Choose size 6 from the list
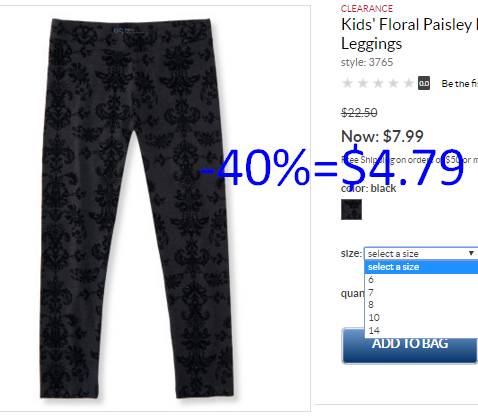Viewport: 478px width, 418px height. click(422, 280)
